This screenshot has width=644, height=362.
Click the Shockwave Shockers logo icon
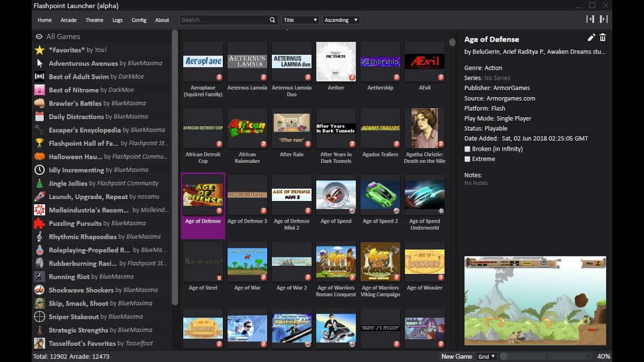click(x=39, y=290)
